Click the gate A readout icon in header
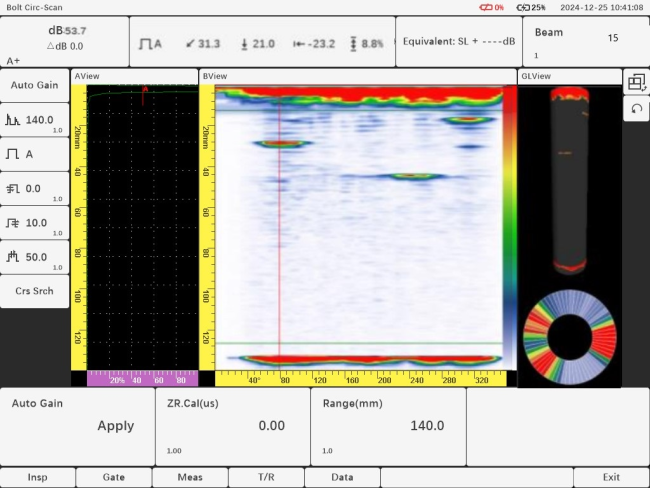This screenshot has height=488, width=650. pyautogui.click(x=150, y=44)
